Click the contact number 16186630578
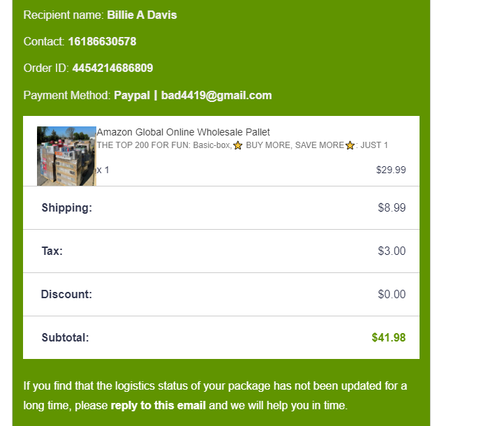504x426 pixels. tap(102, 41)
